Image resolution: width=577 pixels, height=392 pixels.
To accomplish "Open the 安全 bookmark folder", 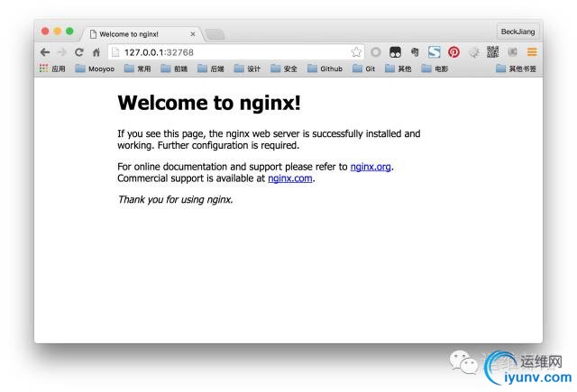I will click(284, 68).
